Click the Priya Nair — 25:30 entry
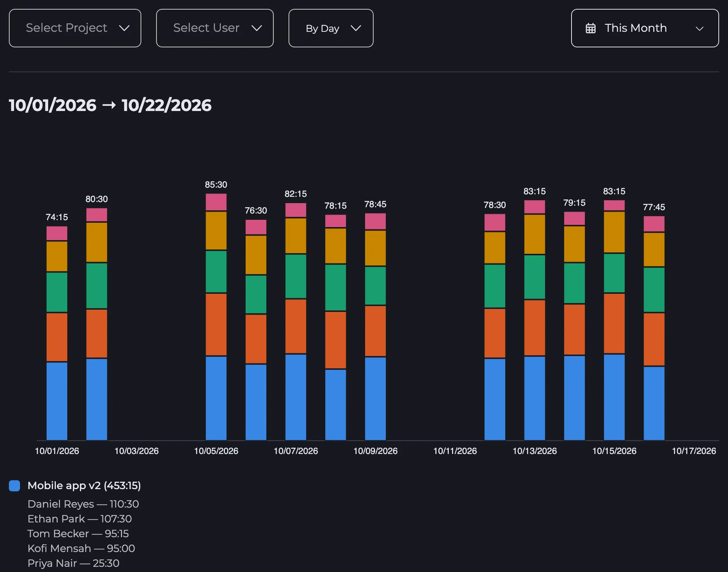 click(x=74, y=563)
